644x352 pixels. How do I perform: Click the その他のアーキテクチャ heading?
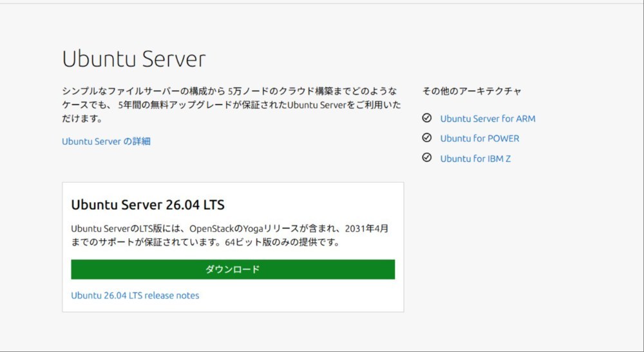pyautogui.click(x=471, y=91)
